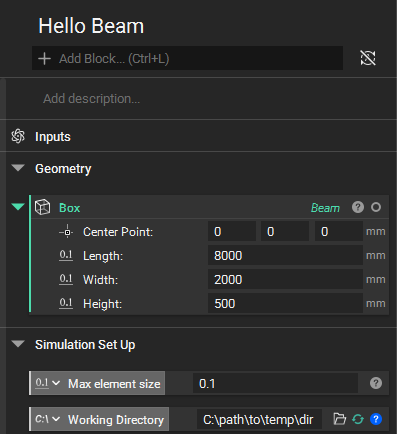Open blue help for Working Directory

pos(376,419)
